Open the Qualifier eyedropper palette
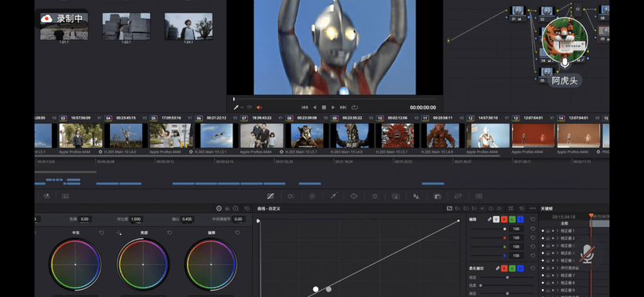Viewport: 644px width, 297px height. (333, 196)
